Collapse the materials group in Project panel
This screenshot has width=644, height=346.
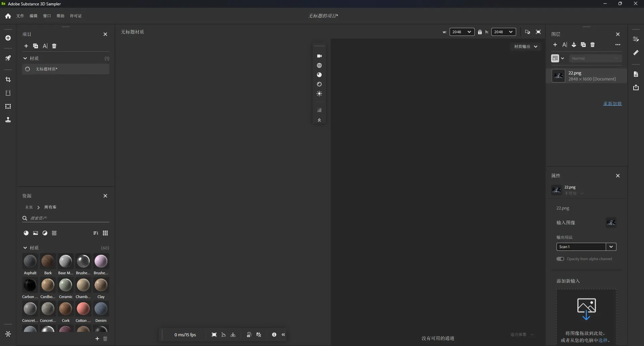[x=25, y=58]
